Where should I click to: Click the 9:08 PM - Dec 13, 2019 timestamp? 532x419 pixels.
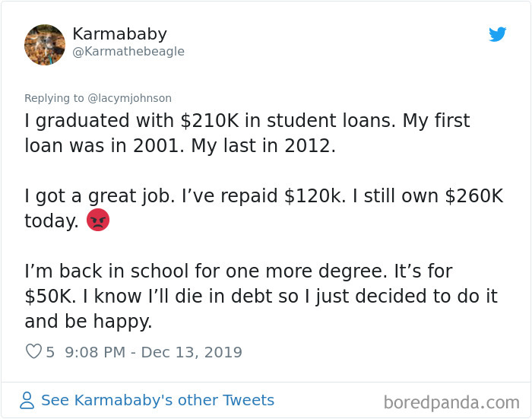point(154,352)
